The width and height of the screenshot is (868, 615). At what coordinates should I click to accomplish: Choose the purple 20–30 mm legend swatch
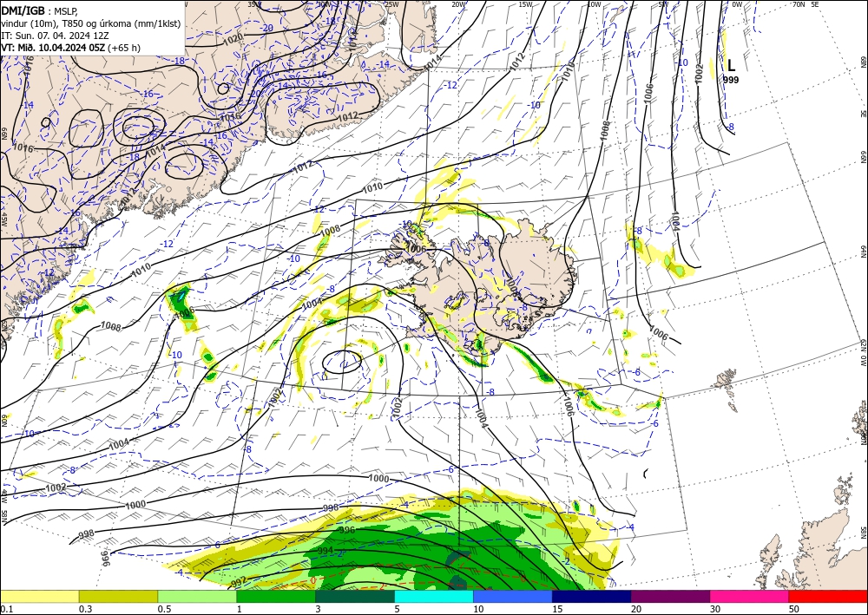coord(670,596)
